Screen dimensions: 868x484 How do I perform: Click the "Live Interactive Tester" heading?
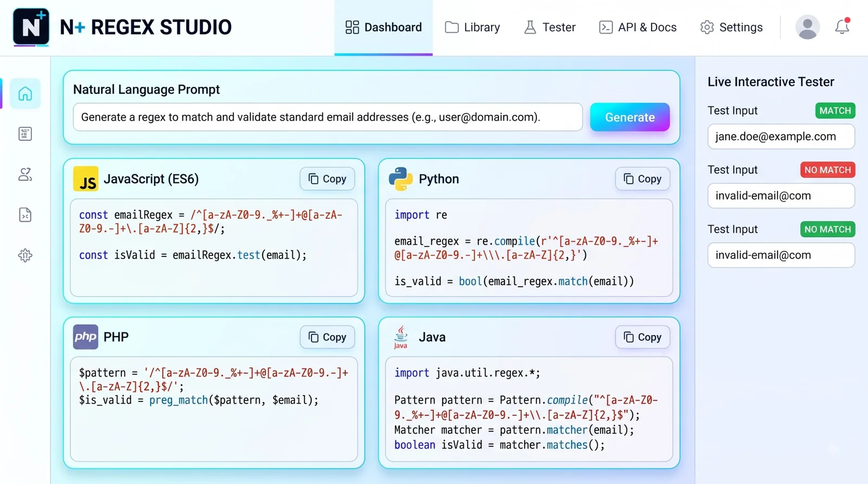click(x=770, y=82)
